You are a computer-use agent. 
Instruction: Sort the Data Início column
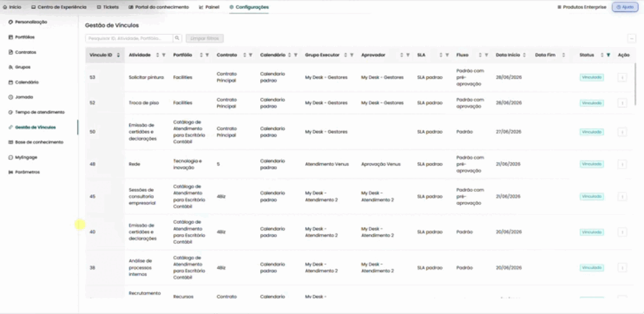point(524,55)
